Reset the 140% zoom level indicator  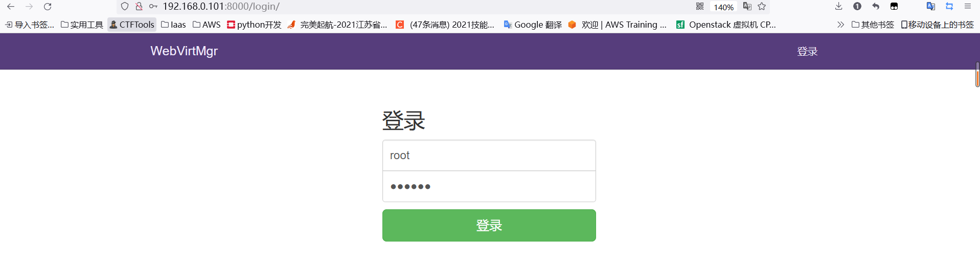pos(723,7)
